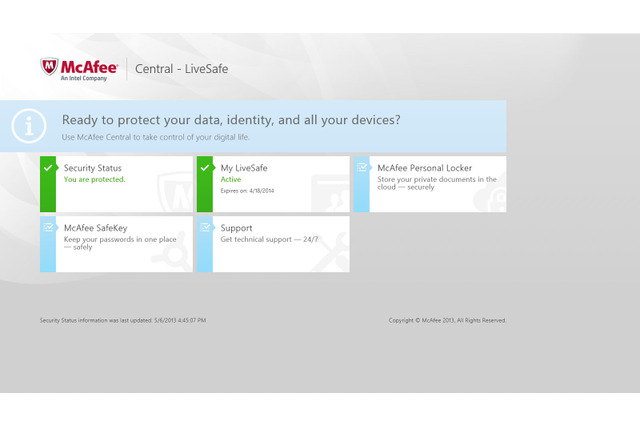Screen dimensions: 640x426
Task: Click 'Get technical support — 24/7' text
Action: (x=269, y=240)
